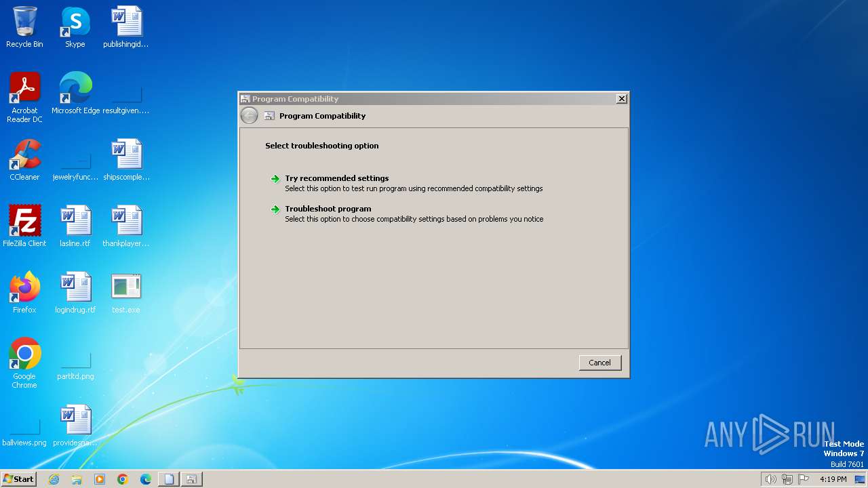
Task: Click the back arrow in the wizard header
Action: pos(249,116)
